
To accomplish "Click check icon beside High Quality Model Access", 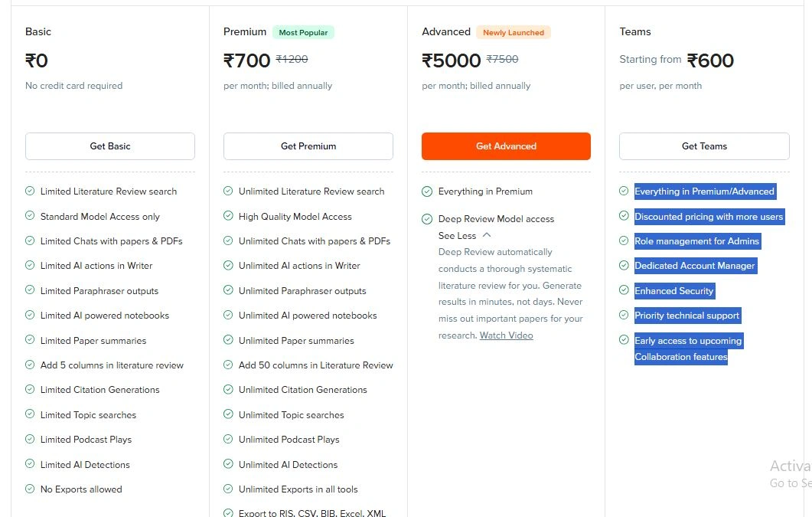I will [228, 216].
